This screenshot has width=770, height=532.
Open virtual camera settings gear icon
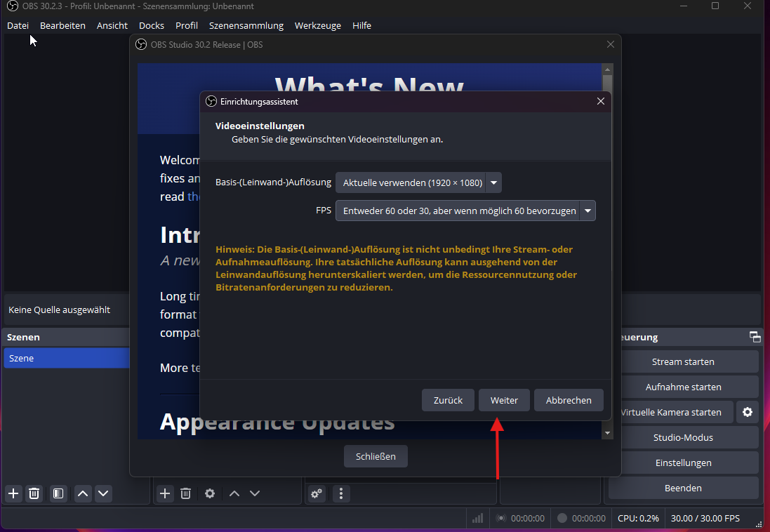point(748,412)
